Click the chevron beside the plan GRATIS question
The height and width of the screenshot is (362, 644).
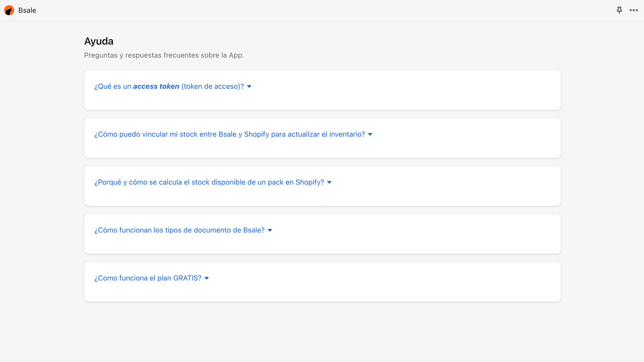[206, 278]
